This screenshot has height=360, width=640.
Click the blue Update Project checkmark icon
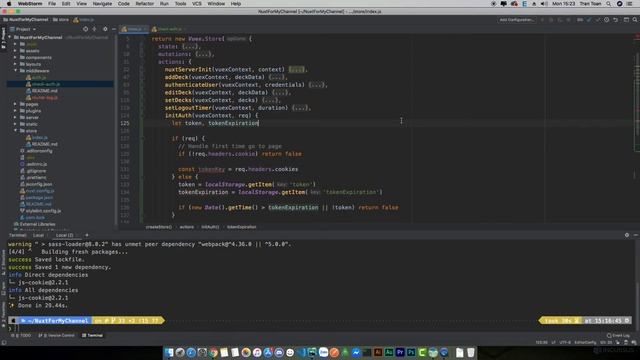(589, 20)
